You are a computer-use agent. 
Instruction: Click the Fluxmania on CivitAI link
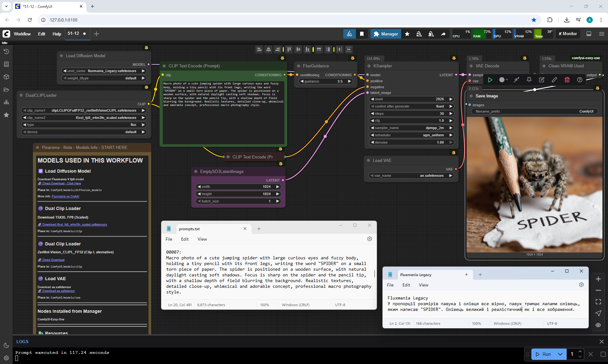(65, 196)
